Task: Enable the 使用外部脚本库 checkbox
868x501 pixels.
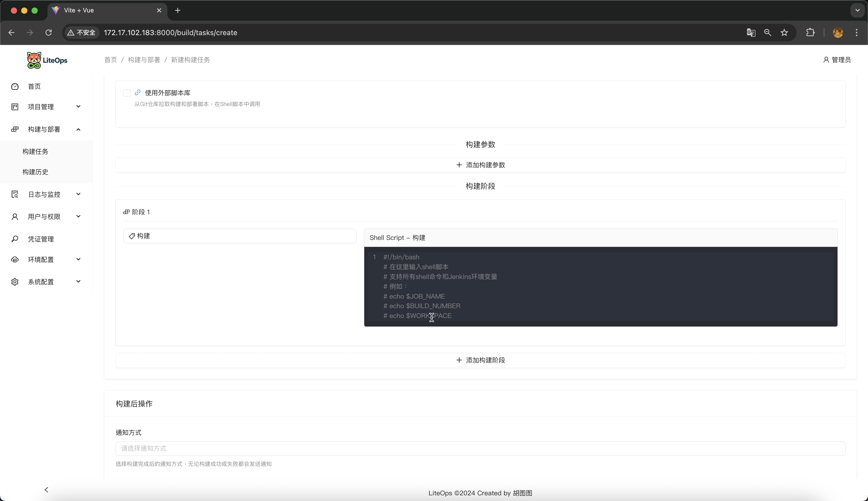Action: point(127,93)
